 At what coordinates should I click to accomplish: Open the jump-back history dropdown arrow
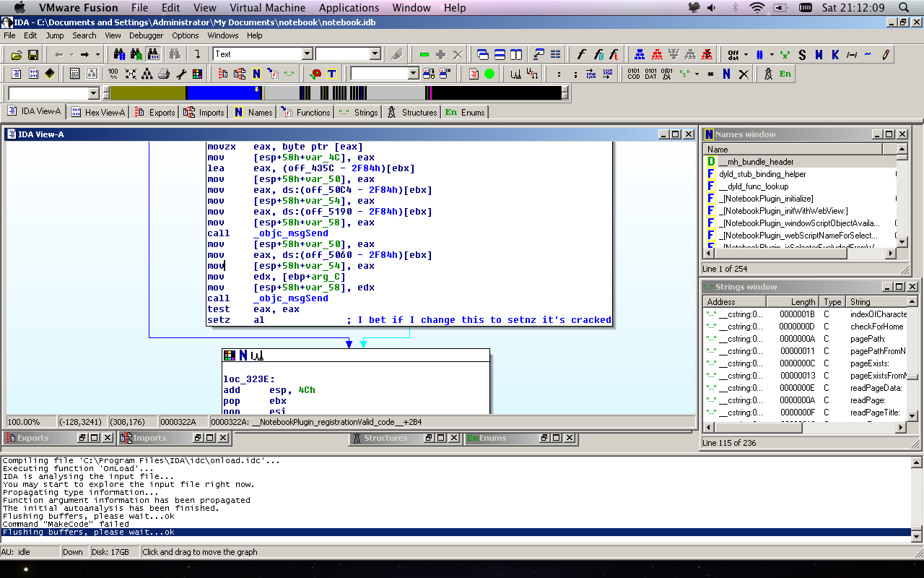71,54
